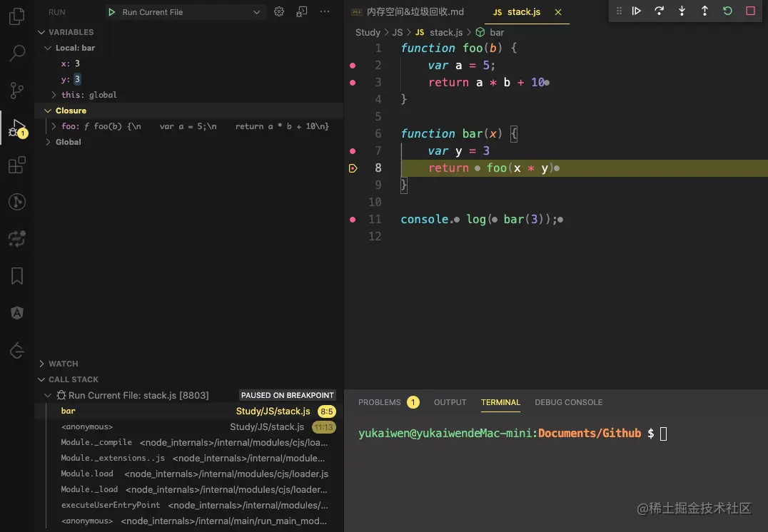This screenshot has width=768, height=532.
Task: Open Bookmarks view icon
Action: click(x=16, y=276)
